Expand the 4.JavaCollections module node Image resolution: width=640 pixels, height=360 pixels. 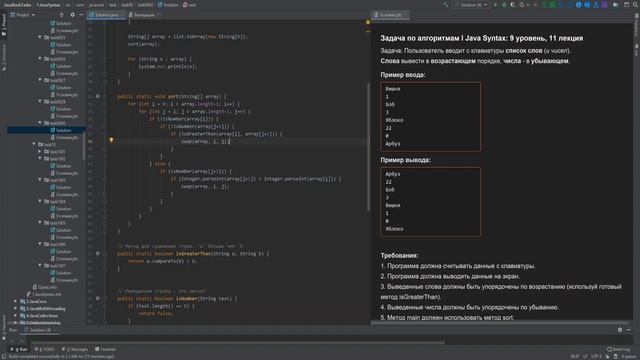pos(16,316)
